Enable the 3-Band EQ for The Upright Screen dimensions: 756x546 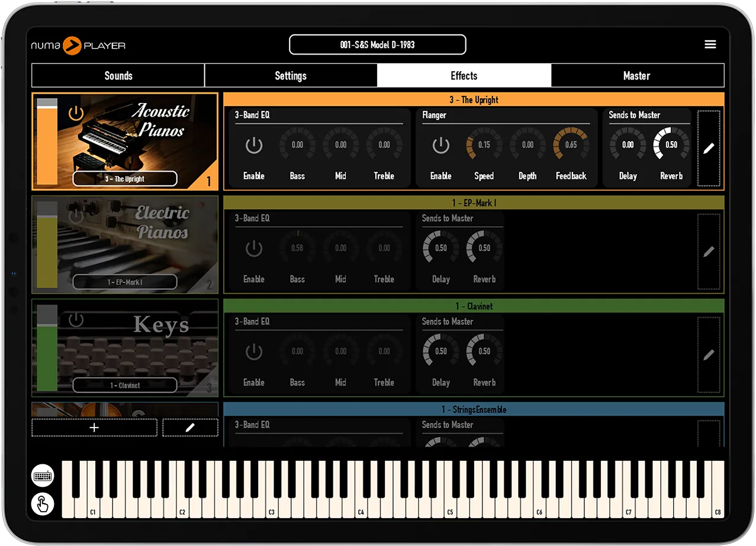tap(254, 145)
